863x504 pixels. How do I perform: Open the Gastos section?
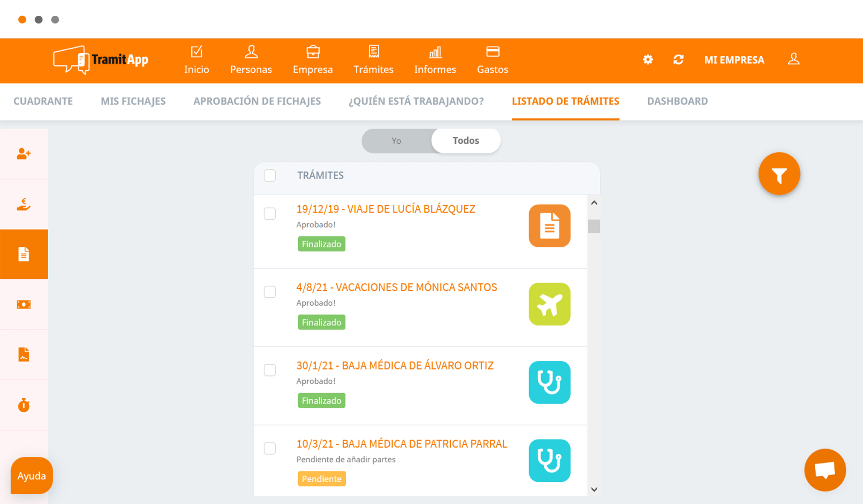[493, 60]
